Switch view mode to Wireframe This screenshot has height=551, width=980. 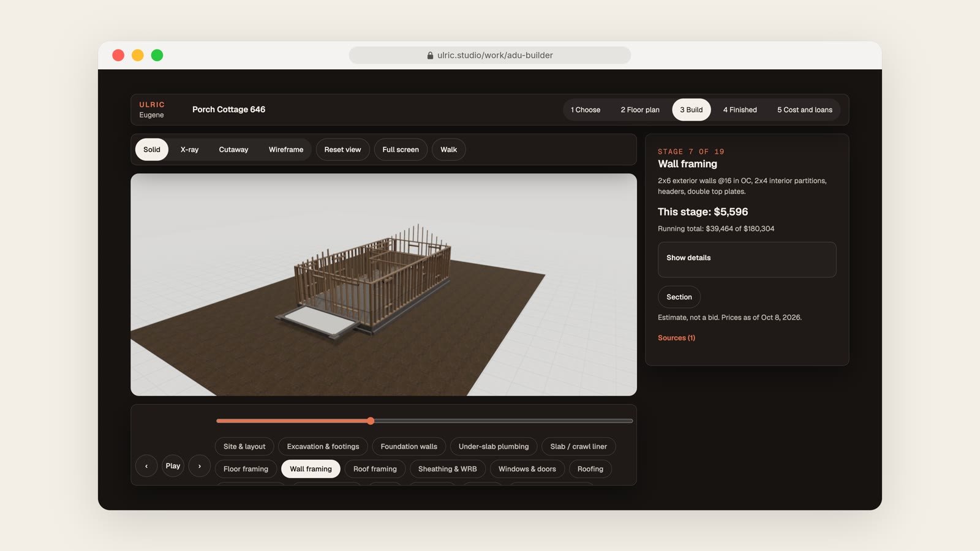tap(286, 149)
